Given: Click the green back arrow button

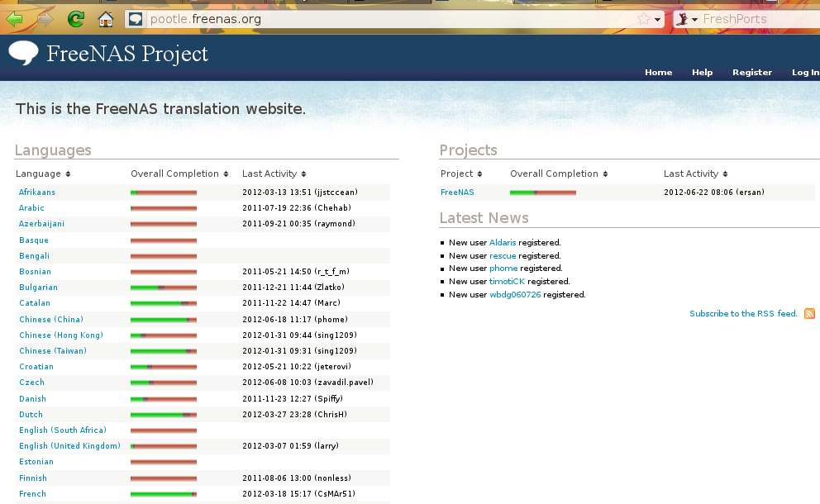Looking at the screenshot, I should pyautogui.click(x=14, y=19).
